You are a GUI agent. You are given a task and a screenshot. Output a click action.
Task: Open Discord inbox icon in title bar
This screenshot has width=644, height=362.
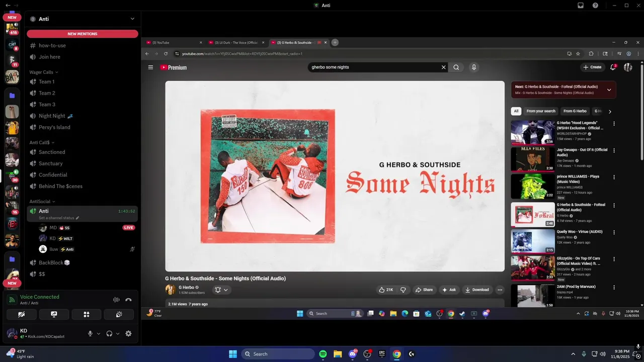[x=581, y=5]
